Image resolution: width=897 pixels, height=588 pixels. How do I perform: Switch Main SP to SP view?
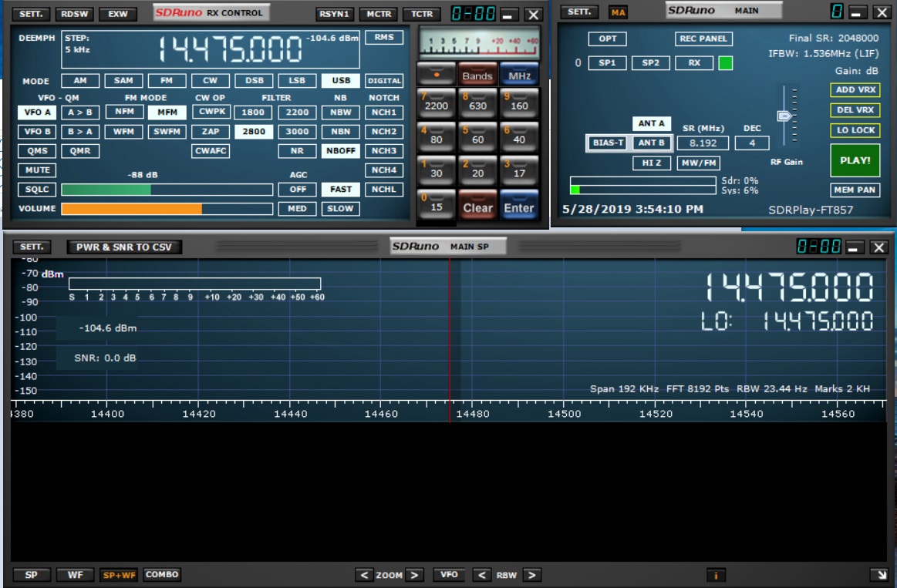click(31, 575)
